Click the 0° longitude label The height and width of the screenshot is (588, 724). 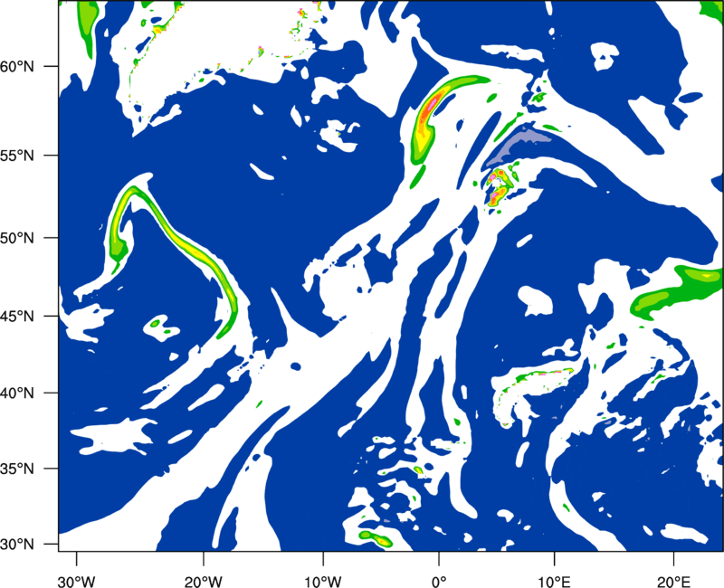tap(439, 582)
